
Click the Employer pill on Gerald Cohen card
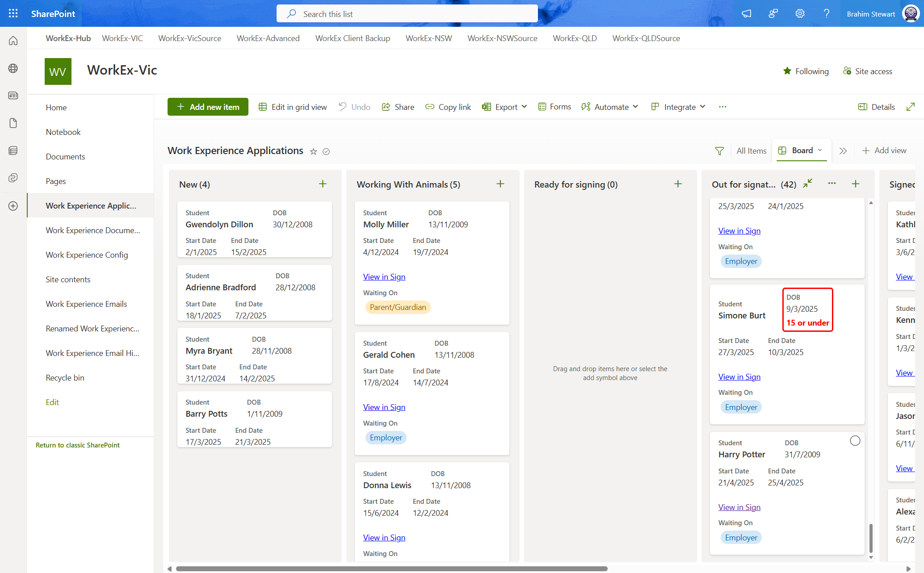pyautogui.click(x=386, y=438)
